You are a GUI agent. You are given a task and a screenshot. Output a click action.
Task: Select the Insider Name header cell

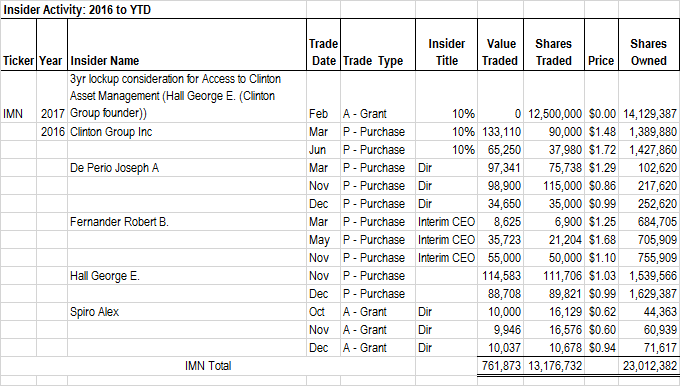click(187, 45)
